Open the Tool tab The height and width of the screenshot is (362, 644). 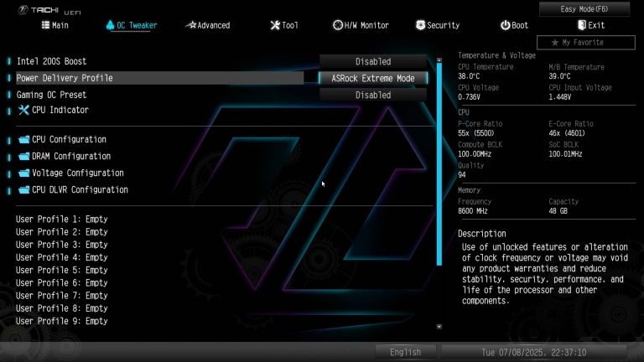284,25
